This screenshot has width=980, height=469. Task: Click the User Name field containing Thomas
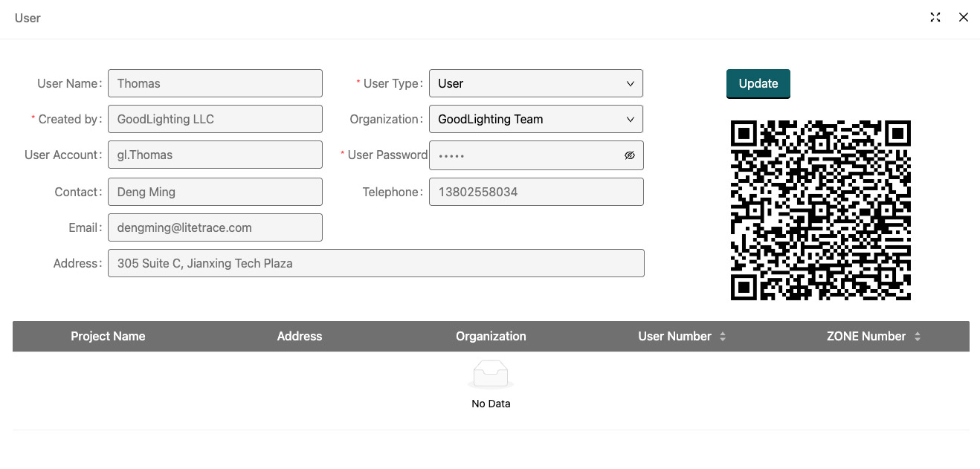point(215,83)
